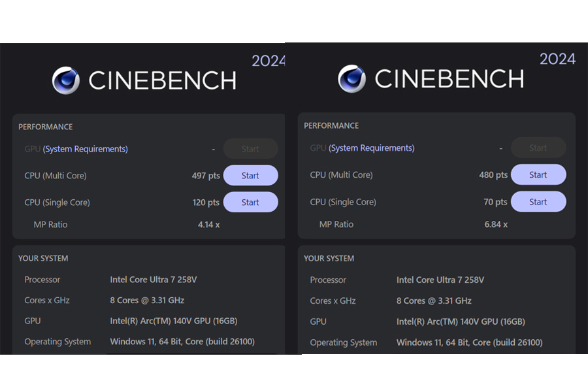
Task: Start CPU Single Core test with 120 pts
Action: (x=250, y=202)
